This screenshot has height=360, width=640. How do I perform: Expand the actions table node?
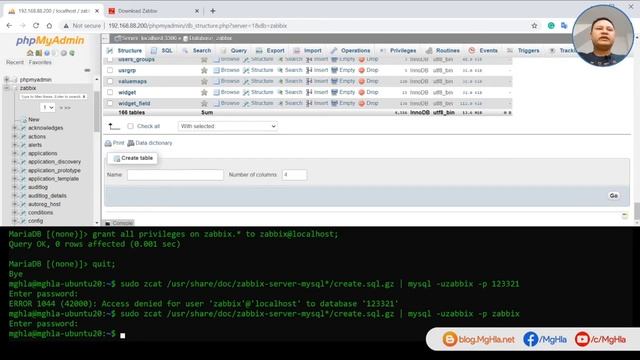[15, 136]
